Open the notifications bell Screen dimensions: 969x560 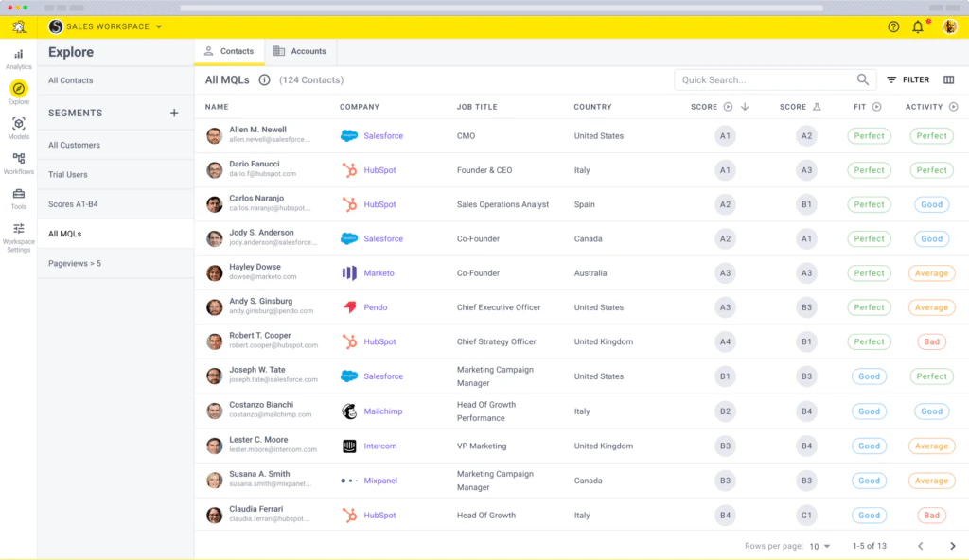917,26
